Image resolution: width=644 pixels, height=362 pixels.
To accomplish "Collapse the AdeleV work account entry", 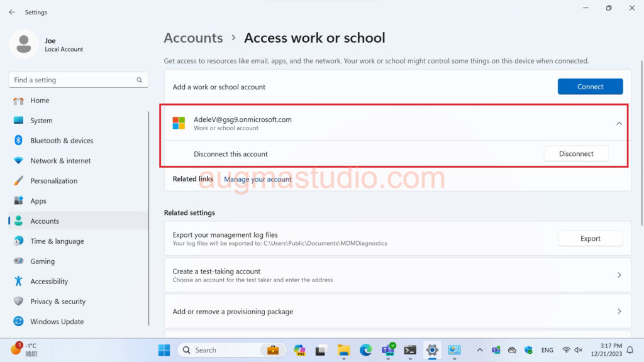I will click(619, 124).
